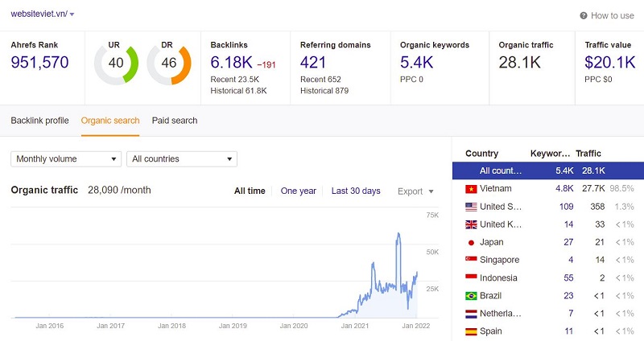Click the PPC 0 organic keywords text

pos(411,79)
